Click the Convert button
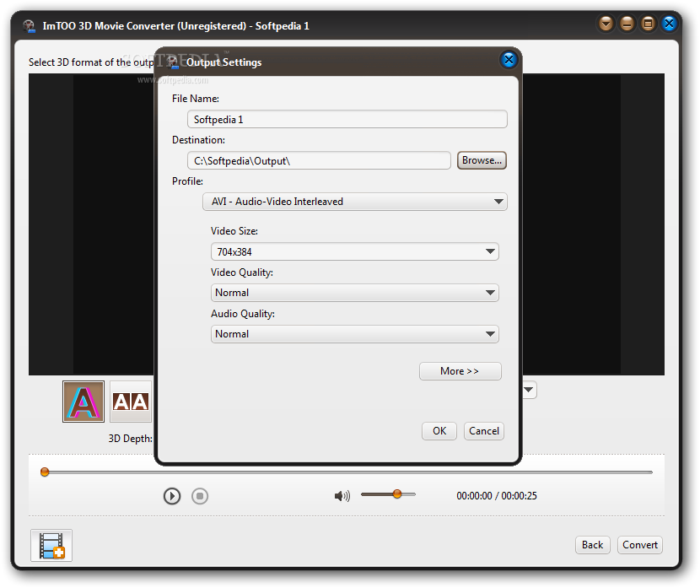700x588 pixels. point(640,545)
